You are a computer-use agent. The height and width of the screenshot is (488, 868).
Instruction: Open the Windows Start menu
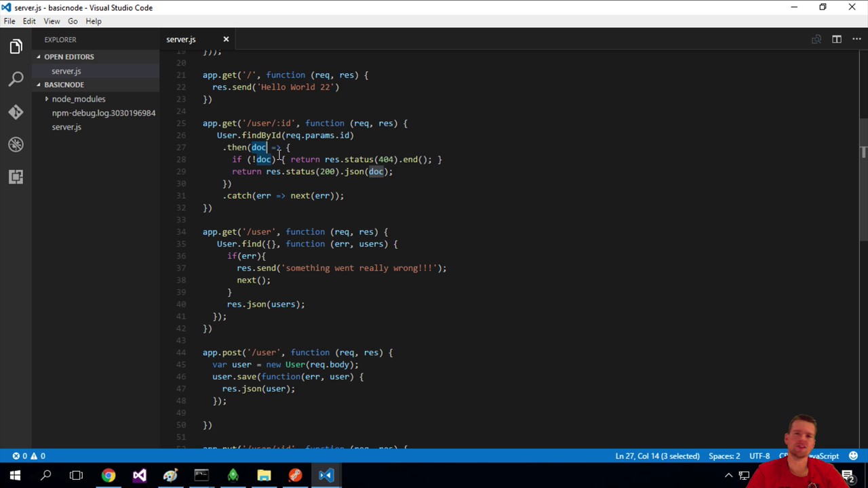tap(15, 476)
